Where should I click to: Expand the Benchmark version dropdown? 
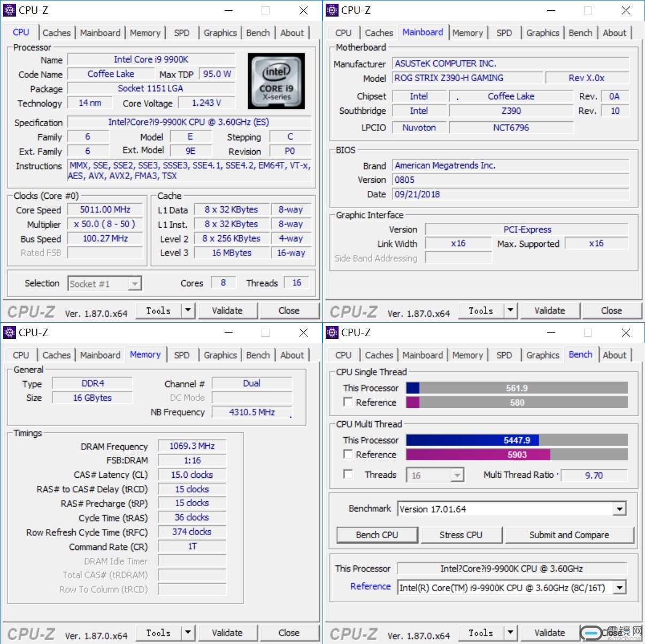(620, 509)
